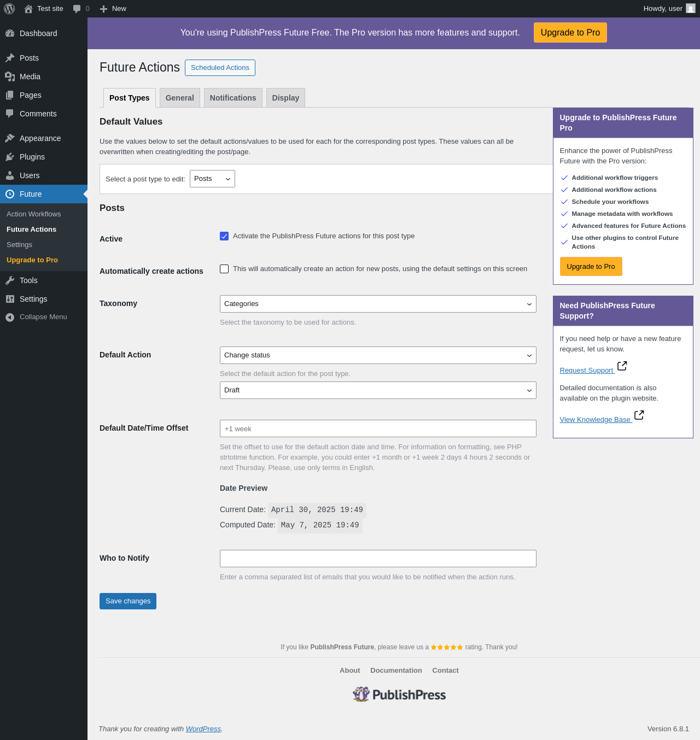Open the post type Posts dropdown
This screenshot has width=700, height=740.
tap(212, 179)
